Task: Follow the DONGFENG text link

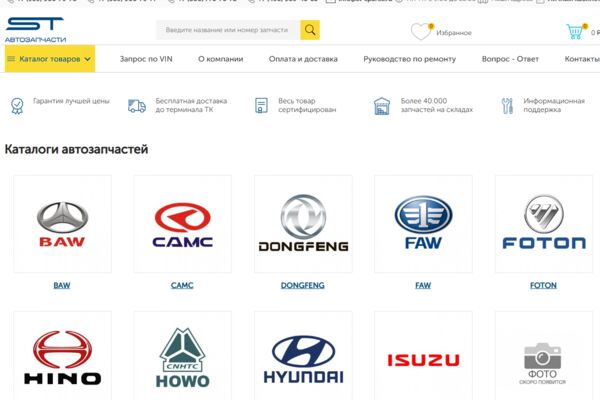Action: pos(303,285)
